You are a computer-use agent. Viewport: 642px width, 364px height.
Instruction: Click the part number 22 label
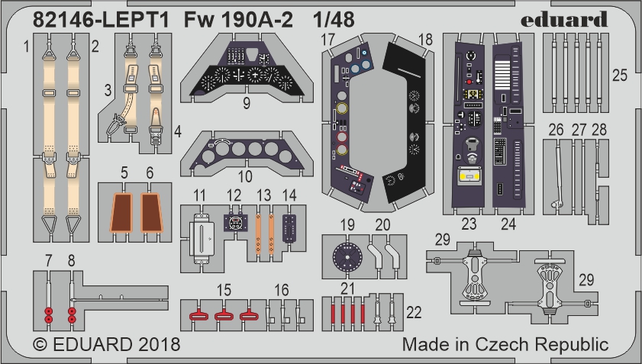point(414,312)
